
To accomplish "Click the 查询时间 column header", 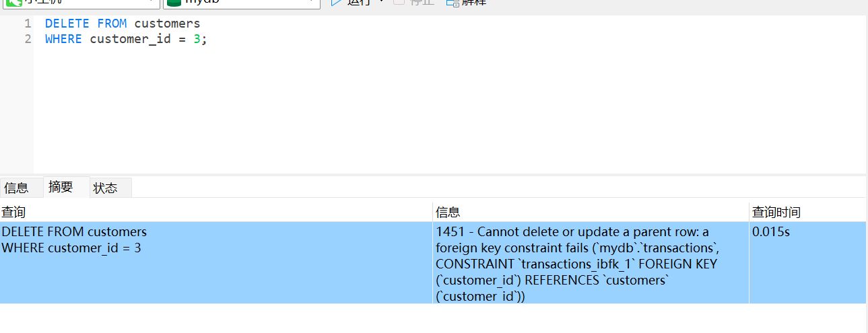I will 776,213.
